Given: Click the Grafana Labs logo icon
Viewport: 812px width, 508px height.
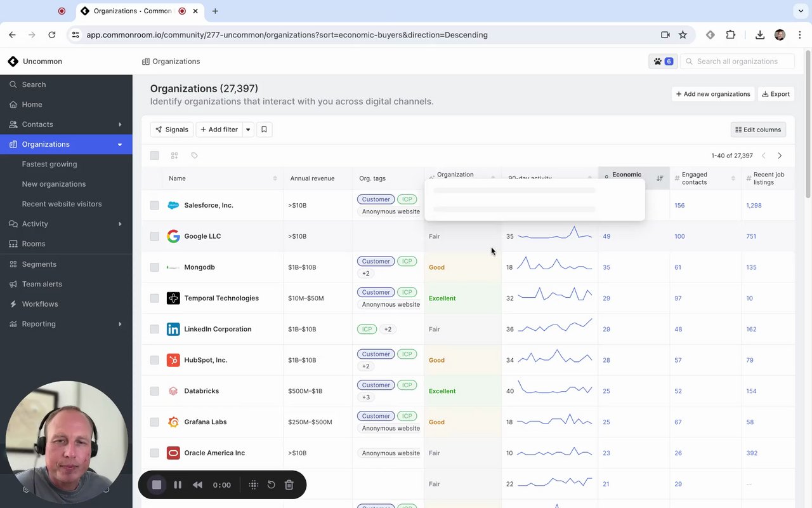Looking at the screenshot, I should 173,422.
